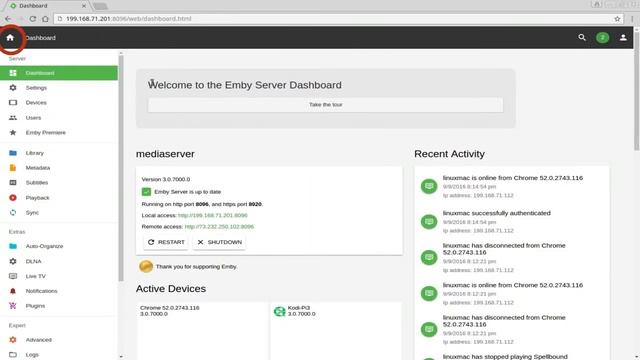
Task: Click the red Playback icon
Action: (13, 198)
